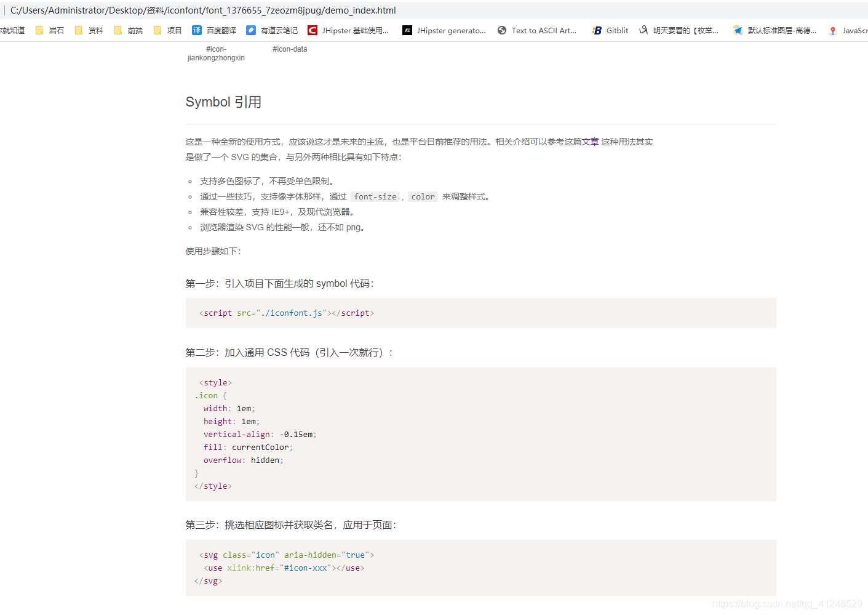Click the CSDN blog watermark link
Viewport: 868px width, 615px height.
coord(787,604)
